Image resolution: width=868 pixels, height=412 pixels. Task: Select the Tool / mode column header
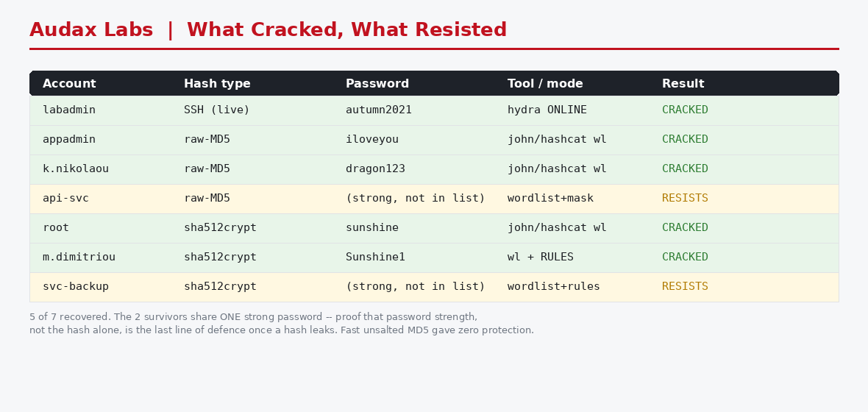coord(545,84)
